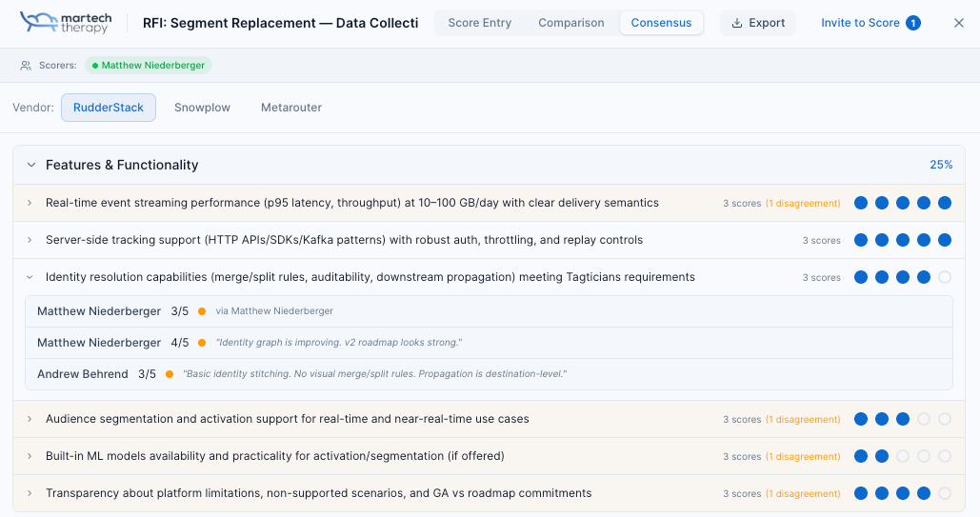The width and height of the screenshot is (980, 517).
Task: Set Identity resolution consensus score to five
Action: coord(945,277)
